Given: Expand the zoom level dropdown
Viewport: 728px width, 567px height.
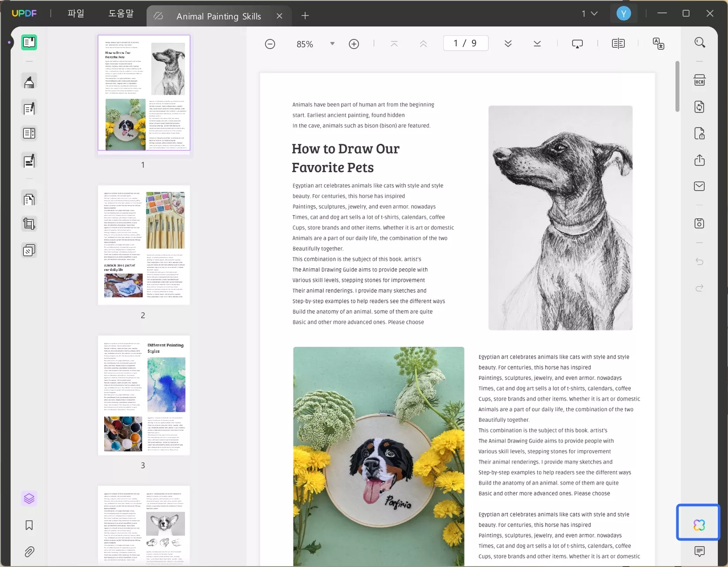Looking at the screenshot, I should point(332,44).
